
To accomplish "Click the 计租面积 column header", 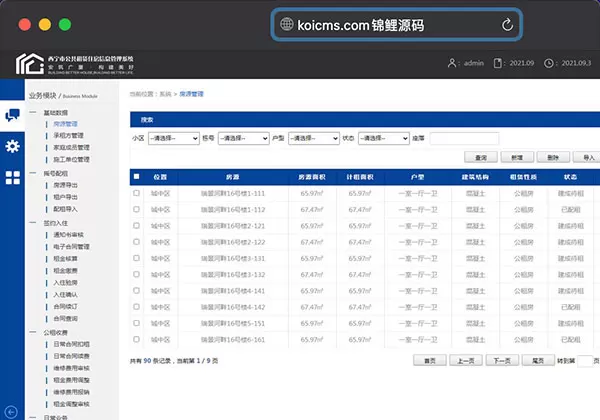I will [x=360, y=177].
